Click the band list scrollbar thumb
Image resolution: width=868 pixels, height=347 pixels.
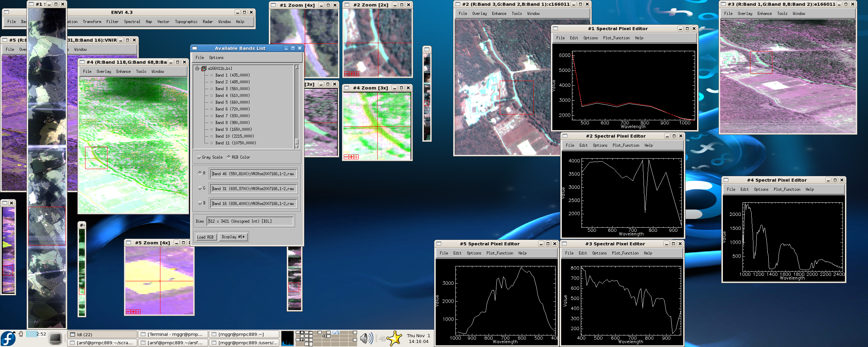(297, 141)
